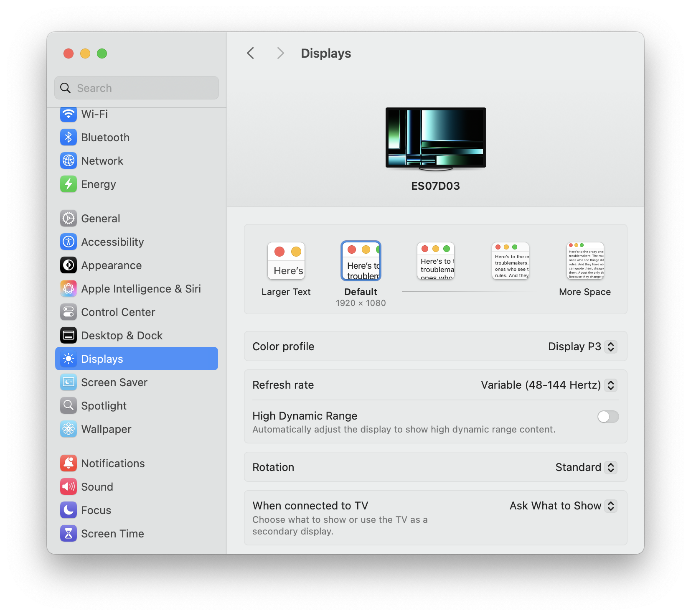Click the Network globe icon
This screenshot has width=691, height=616.
click(x=69, y=160)
